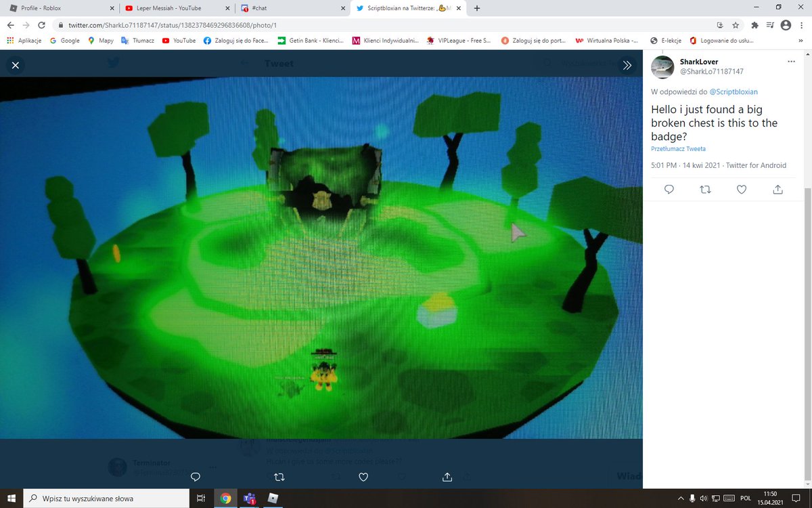Select the Scriptbloxian na Twitterze tab
This screenshot has width=812, height=508.
click(408, 8)
